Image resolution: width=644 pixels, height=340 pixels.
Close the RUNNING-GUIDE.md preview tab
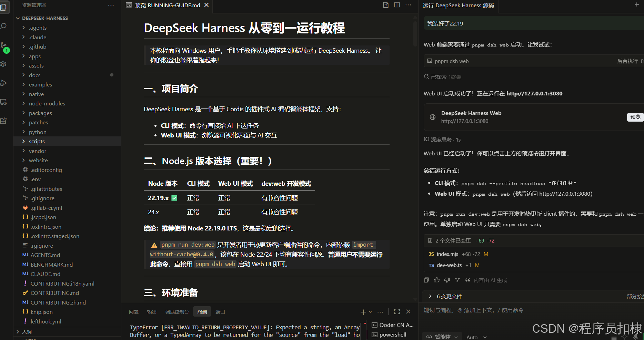207,5
